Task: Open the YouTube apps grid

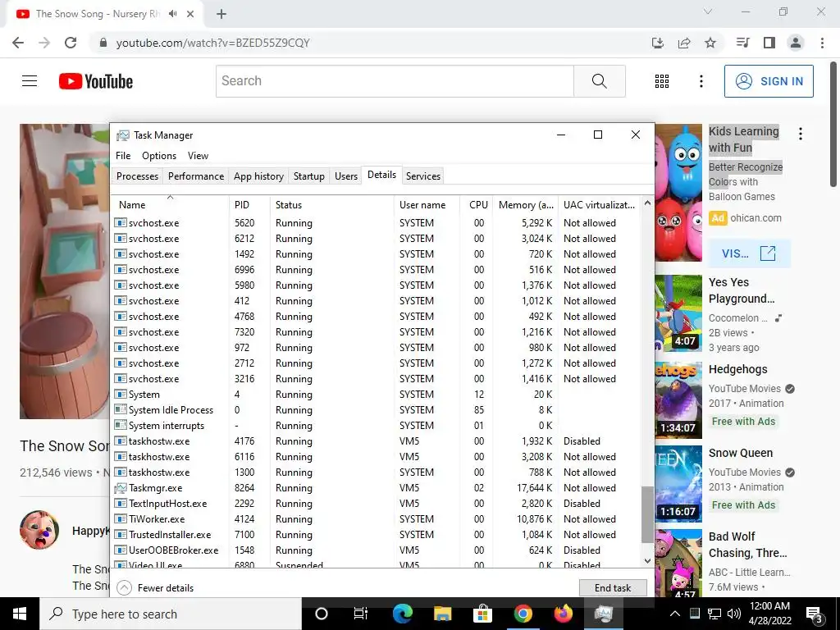Action: tap(662, 81)
